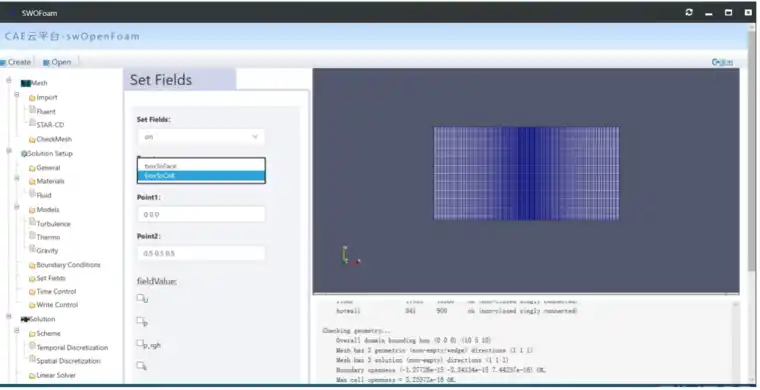
Task: Collapse the Solution tree expander
Action: pos(9,316)
